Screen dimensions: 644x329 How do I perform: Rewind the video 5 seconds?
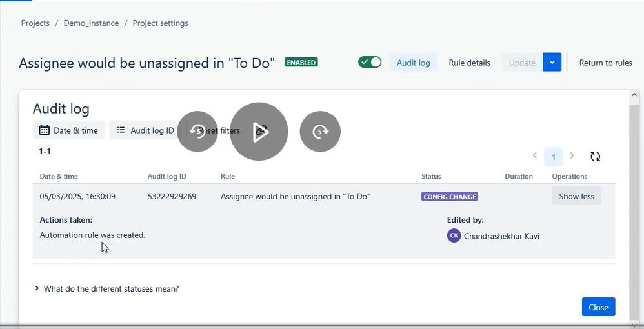tap(197, 132)
